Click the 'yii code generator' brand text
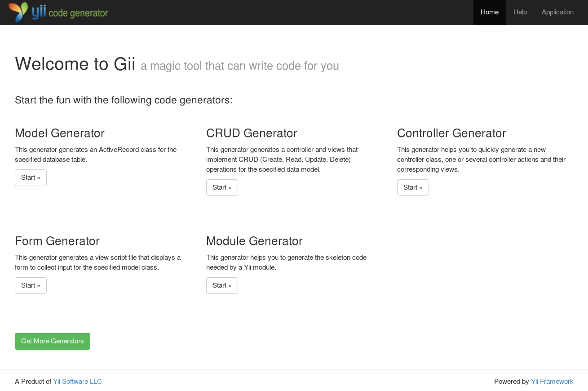 click(71, 12)
